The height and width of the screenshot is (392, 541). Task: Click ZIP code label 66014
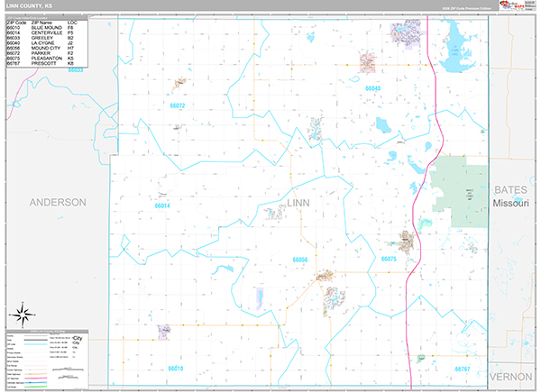(162, 205)
